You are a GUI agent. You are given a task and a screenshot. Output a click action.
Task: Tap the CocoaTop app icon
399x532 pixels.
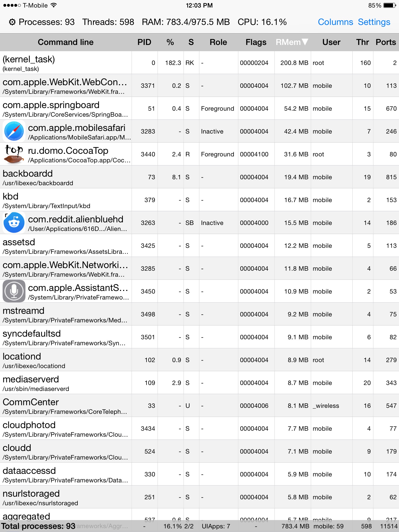pos(14,154)
